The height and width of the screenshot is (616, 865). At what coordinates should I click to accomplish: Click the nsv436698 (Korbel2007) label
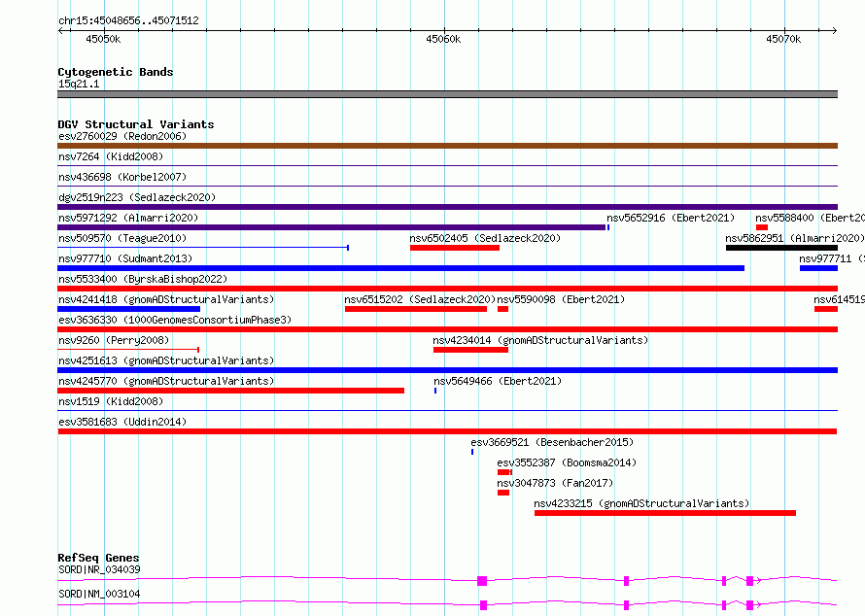point(122,177)
